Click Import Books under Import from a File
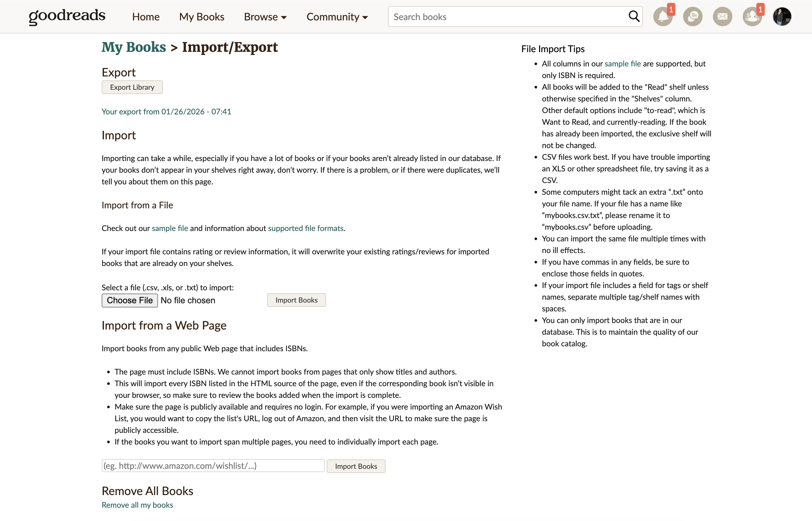This screenshot has height=521, width=812. pyautogui.click(x=296, y=300)
